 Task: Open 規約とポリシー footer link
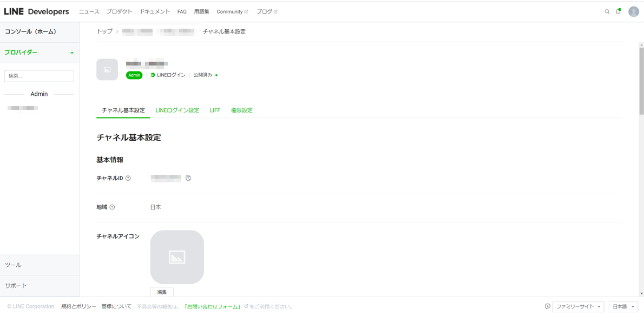coord(78,306)
